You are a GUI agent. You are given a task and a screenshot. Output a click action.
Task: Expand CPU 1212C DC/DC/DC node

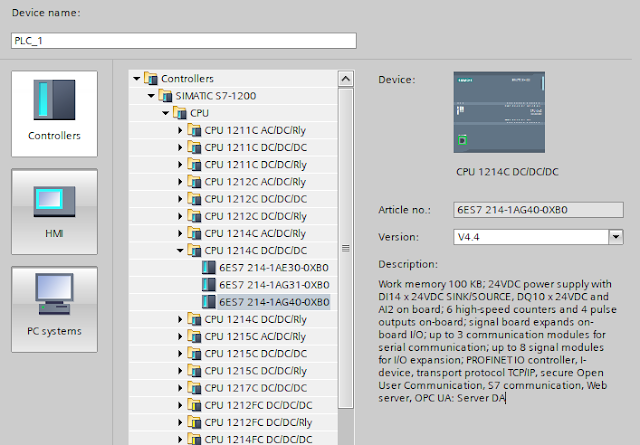click(180, 199)
